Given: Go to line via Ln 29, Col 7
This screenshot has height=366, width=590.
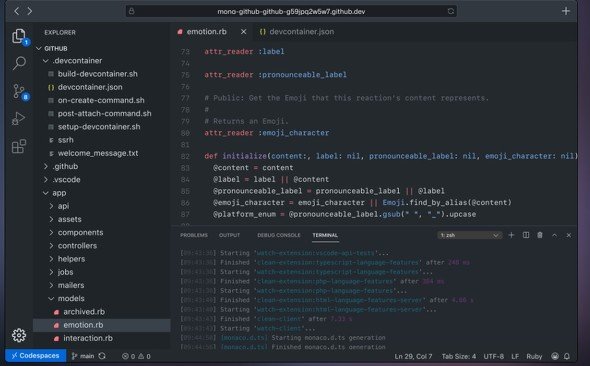Looking at the screenshot, I should [x=413, y=356].
